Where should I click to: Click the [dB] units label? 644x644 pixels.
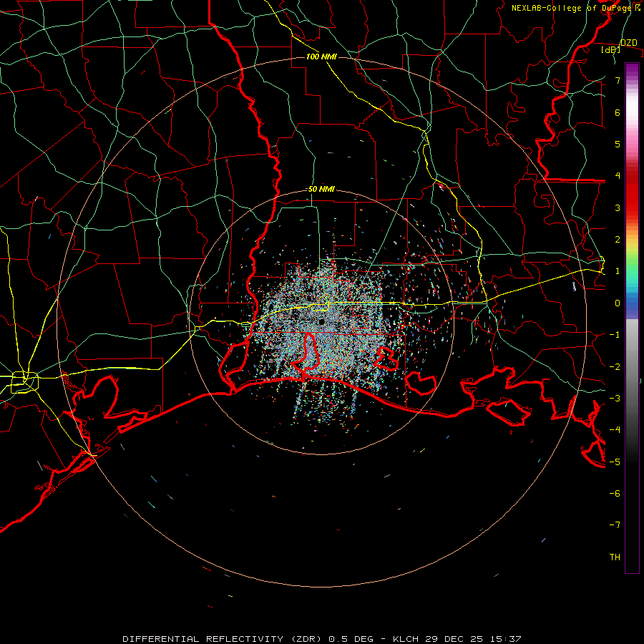611,49
